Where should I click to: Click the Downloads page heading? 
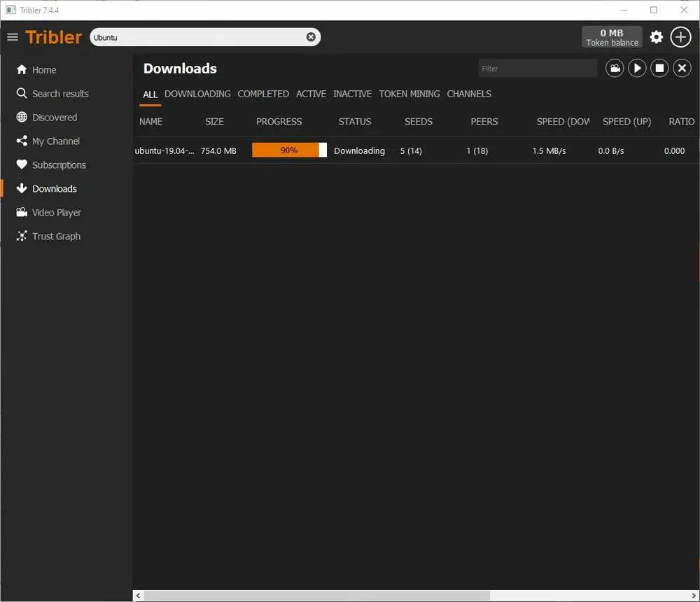180,69
